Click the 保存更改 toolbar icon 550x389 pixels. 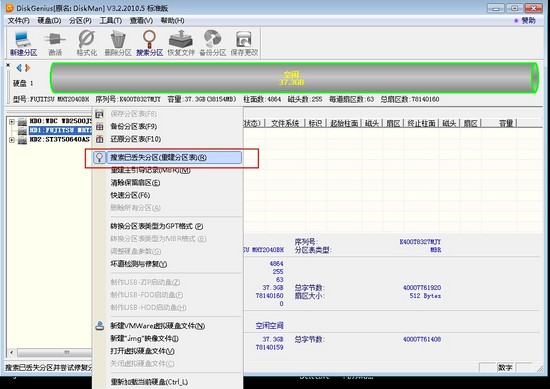tap(244, 43)
